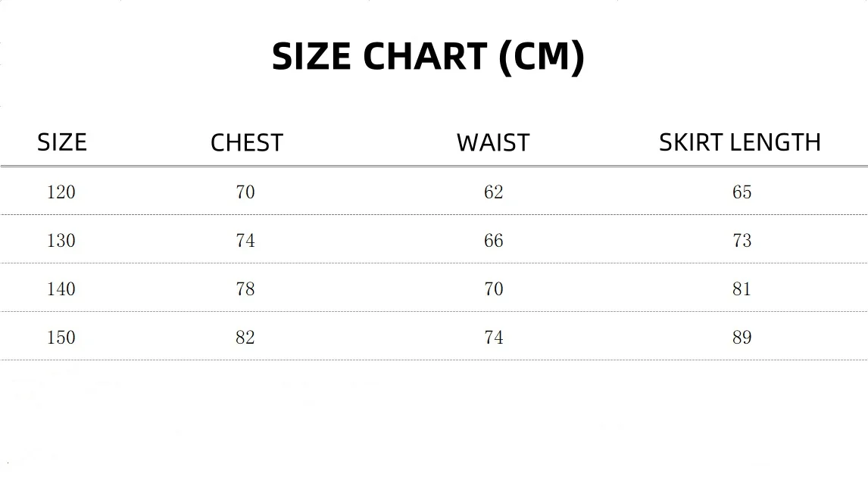Click waist value 66 for size 130
The width and height of the screenshot is (868, 483).
494,240
